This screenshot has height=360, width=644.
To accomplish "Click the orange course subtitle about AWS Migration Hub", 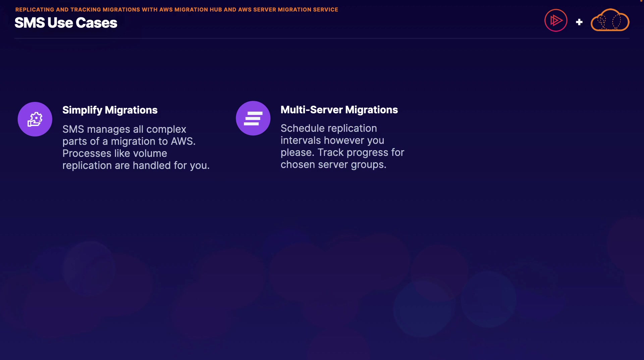I will (177, 10).
